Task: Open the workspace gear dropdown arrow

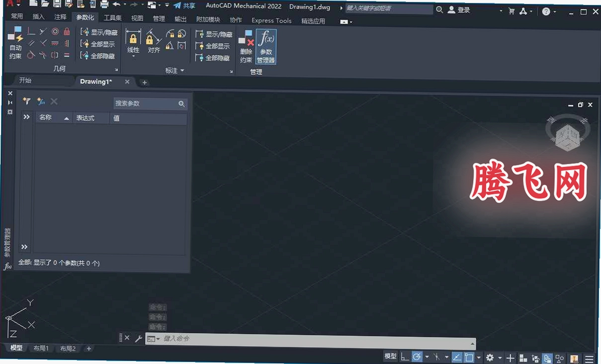Action: click(500, 358)
